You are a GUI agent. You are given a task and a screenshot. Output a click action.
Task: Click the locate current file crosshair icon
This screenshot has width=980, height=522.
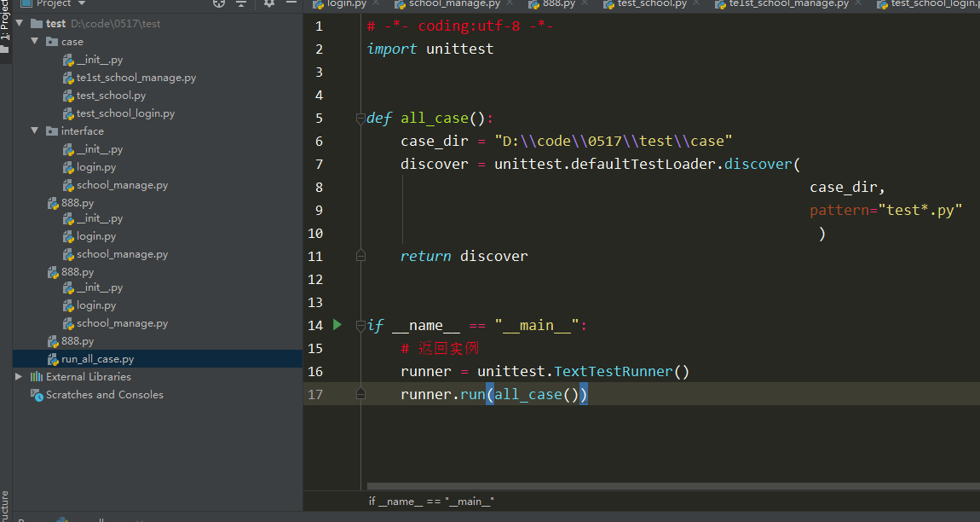point(219,3)
